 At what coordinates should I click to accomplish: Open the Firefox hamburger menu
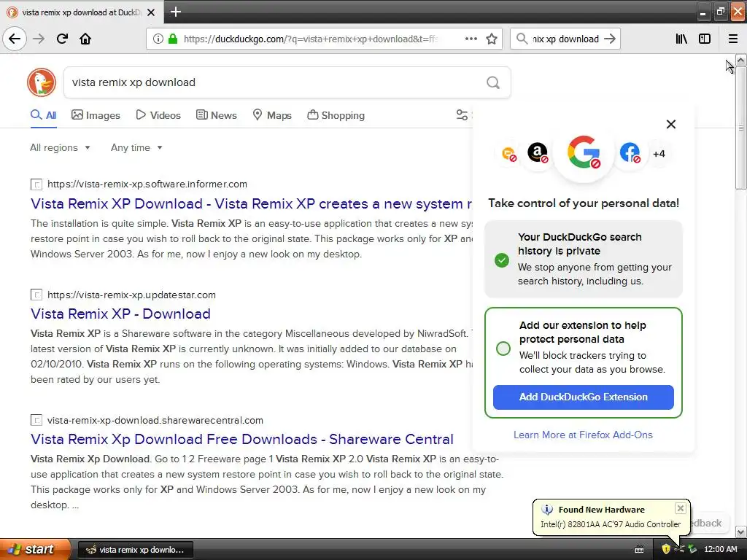coord(732,39)
